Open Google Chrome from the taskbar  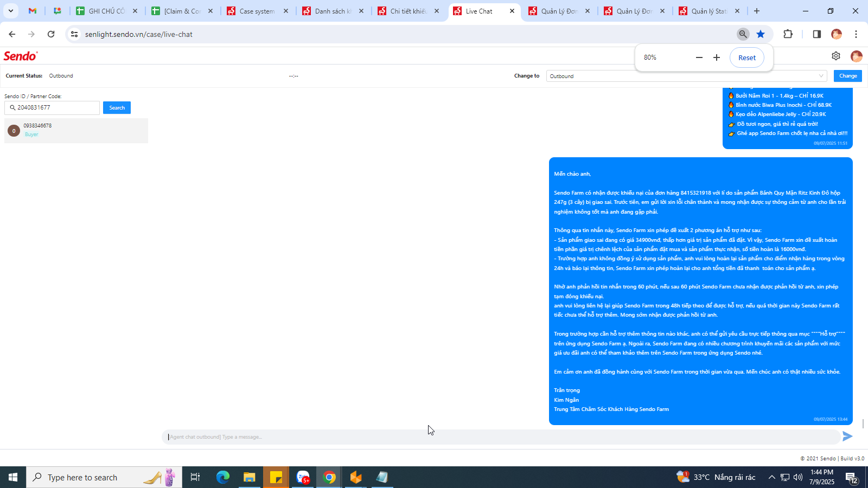tap(329, 477)
